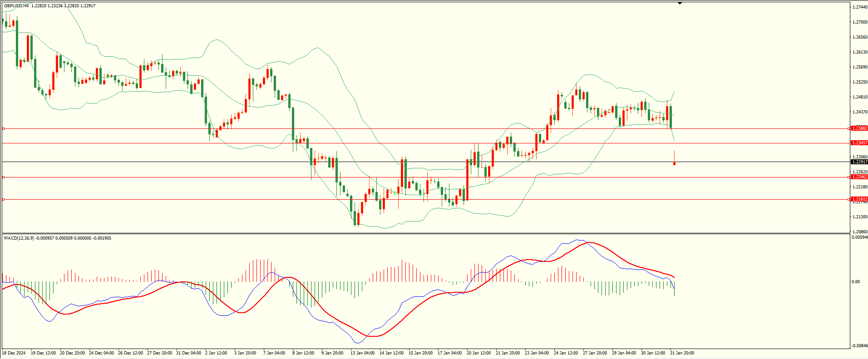Click the 13 Jan 04:00 time label
868x359 pixels.
[x=362, y=353]
